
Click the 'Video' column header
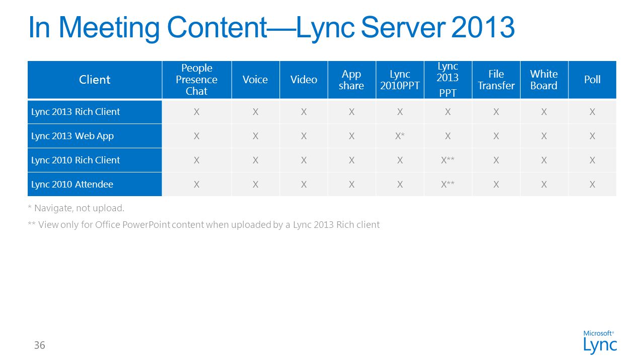[x=304, y=80]
